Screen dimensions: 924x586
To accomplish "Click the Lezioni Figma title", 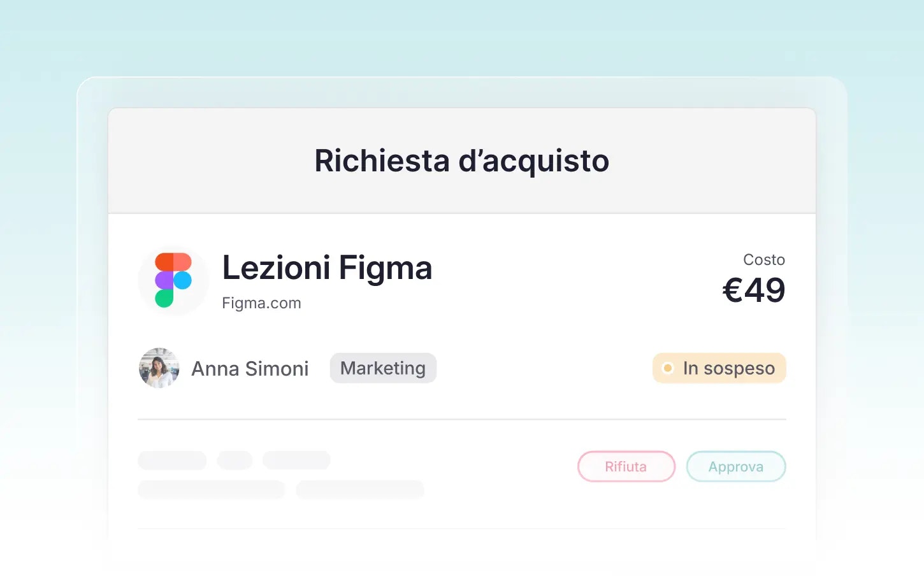I will point(327,268).
